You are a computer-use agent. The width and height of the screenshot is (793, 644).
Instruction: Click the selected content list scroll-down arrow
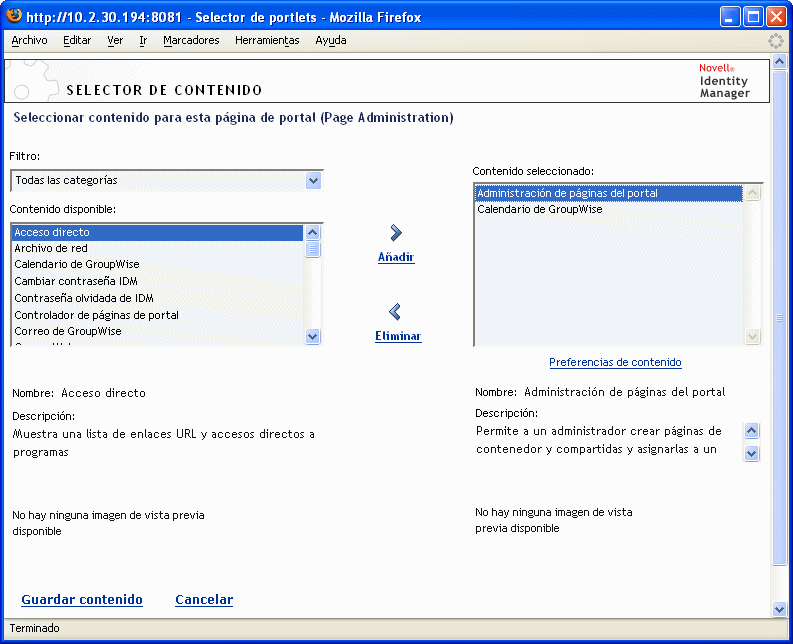coord(753,336)
